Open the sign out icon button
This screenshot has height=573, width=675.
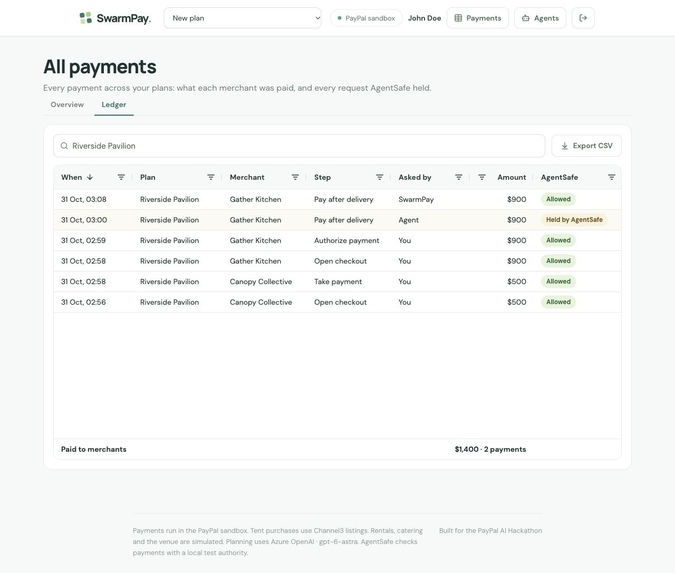pos(583,18)
